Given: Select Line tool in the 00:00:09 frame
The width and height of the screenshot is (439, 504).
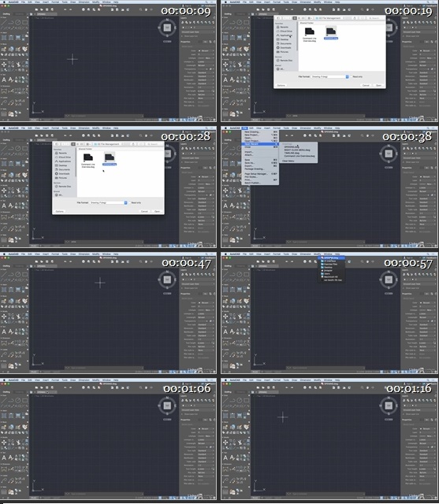Looking at the screenshot, I should point(3,23).
